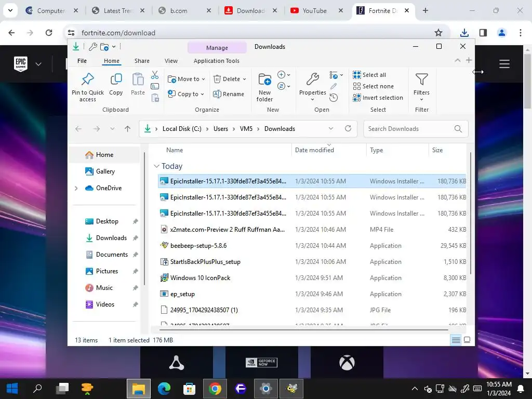Click the Properties wrench icon
Viewport: 532px width, 399px height.
tap(312, 79)
